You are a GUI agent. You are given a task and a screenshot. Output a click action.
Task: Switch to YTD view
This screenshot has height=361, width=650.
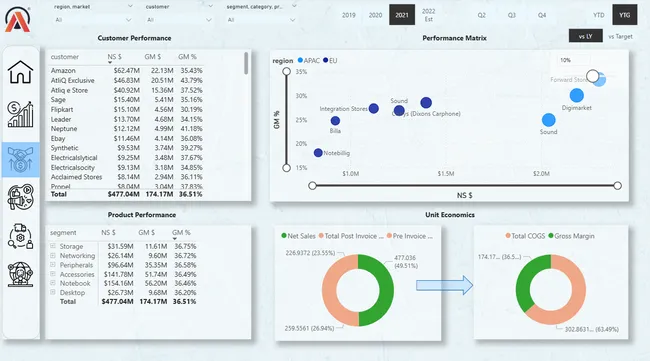pyautogui.click(x=598, y=15)
